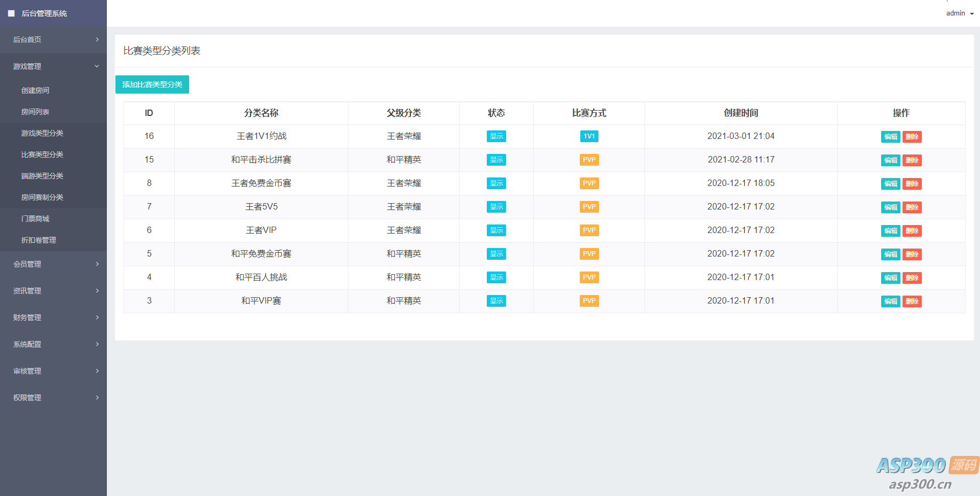Click 添加比赛类型分类 button
This screenshot has height=496, width=980.
(152, 84)
